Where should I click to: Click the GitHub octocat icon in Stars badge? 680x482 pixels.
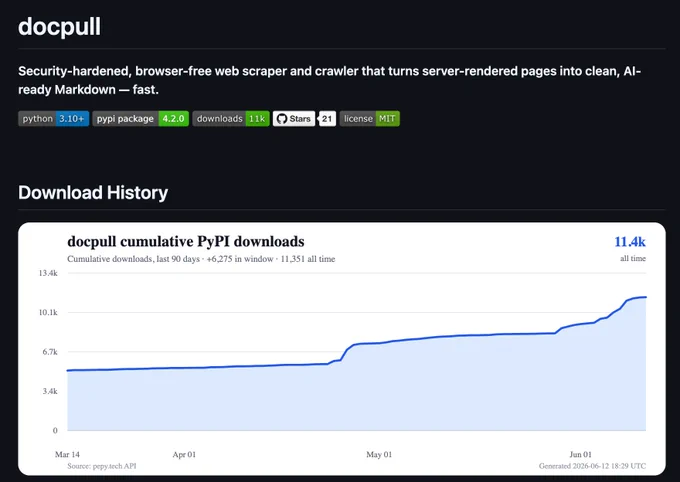282,118
